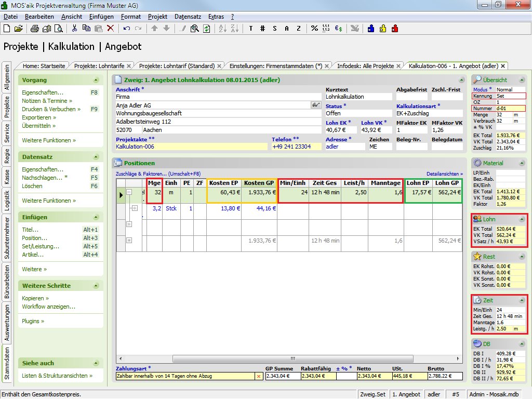Click the red Delete X toolbar icon

110,29
